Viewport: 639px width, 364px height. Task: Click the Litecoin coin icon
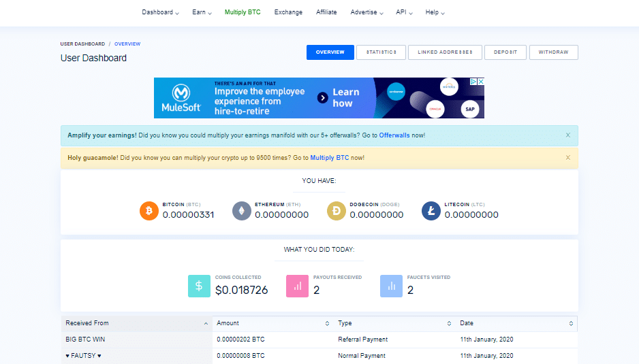pyautogui.click(x=431, y=211)
